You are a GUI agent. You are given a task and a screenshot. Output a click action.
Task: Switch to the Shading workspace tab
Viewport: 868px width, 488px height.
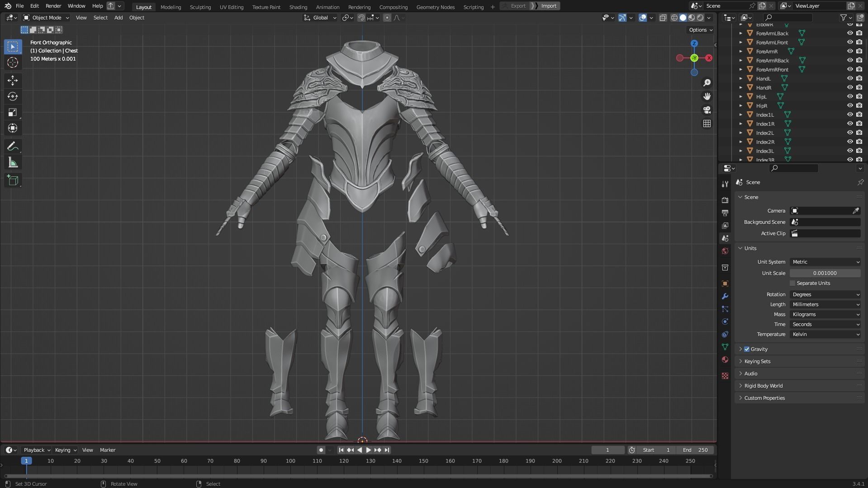coord(298,7)
